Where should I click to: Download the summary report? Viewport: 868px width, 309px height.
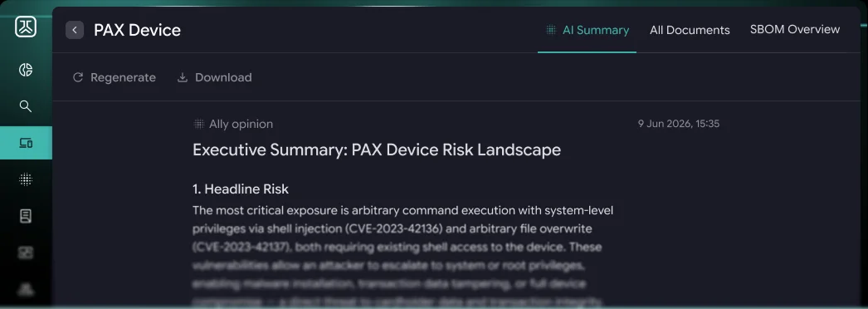tap(214, 77)
